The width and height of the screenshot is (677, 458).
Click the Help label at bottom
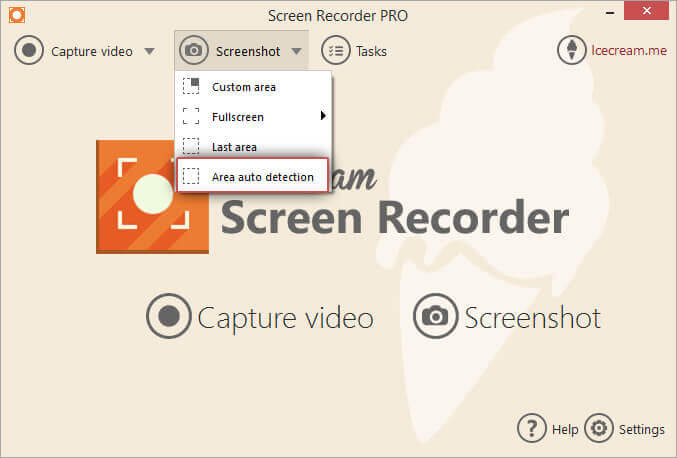pos(565,429)
